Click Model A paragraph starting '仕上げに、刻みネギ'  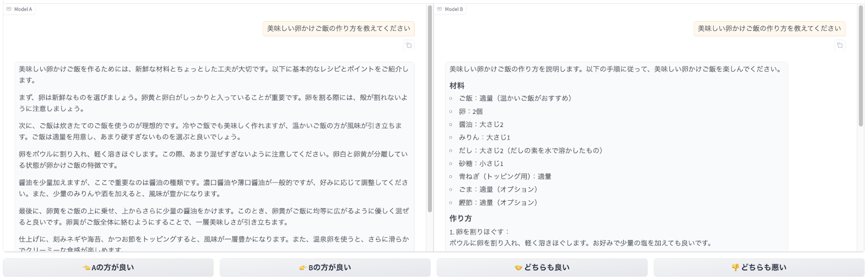[214, 244]
